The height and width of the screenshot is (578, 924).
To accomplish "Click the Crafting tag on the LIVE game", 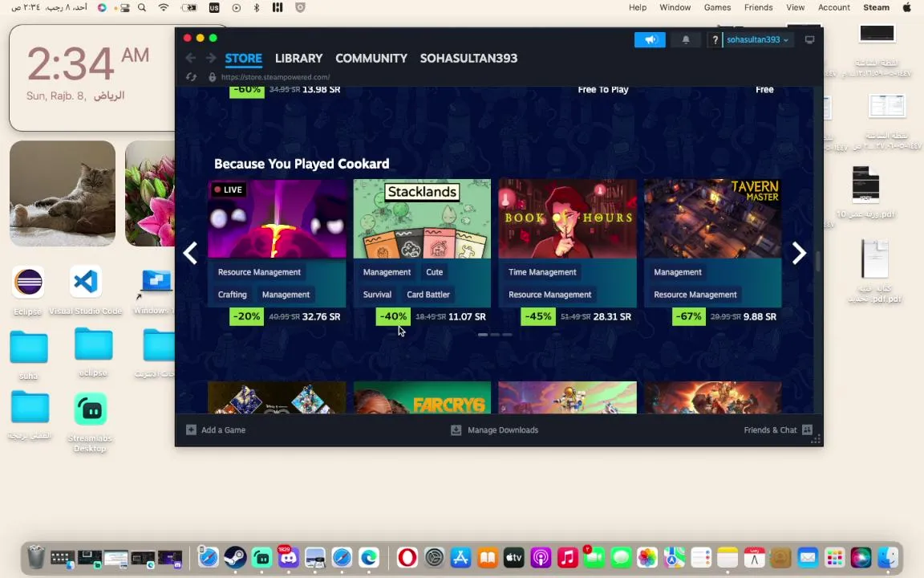I will pos(232,295).
